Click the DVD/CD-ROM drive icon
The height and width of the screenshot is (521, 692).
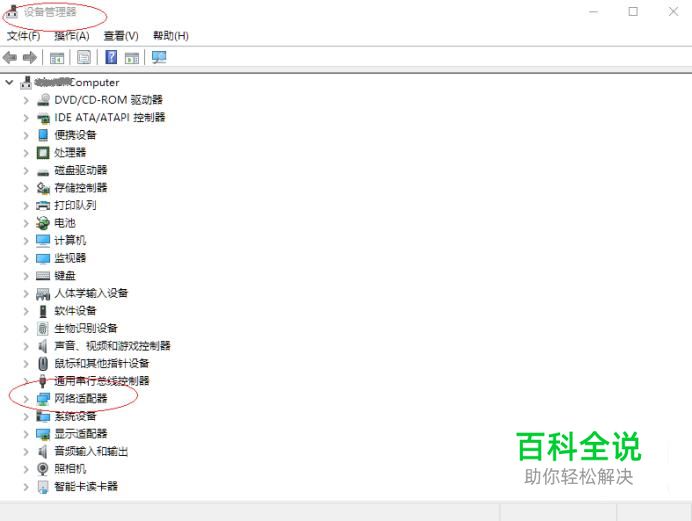point(43,100)
